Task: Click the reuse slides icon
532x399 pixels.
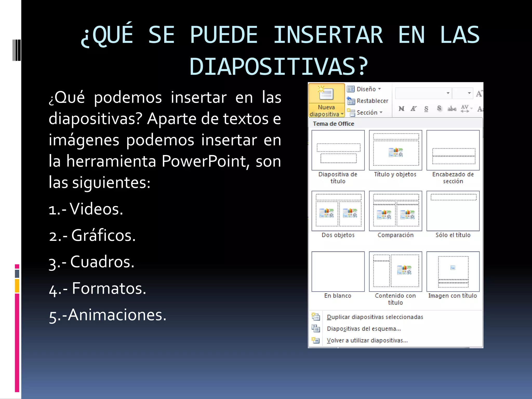Action: click(316, 340)
